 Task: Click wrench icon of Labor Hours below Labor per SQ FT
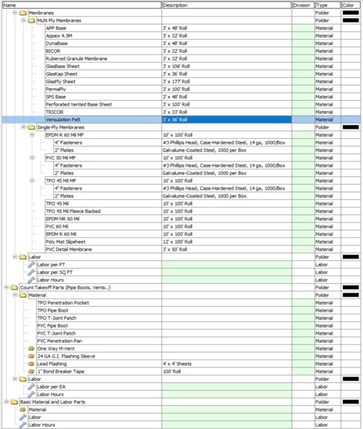[x=31, y=280]
